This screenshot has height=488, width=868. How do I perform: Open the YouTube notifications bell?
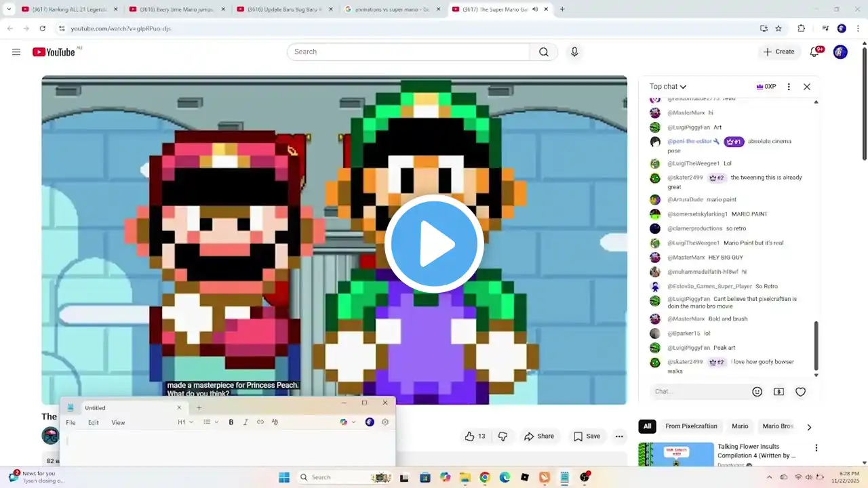[x=814, y=52]
